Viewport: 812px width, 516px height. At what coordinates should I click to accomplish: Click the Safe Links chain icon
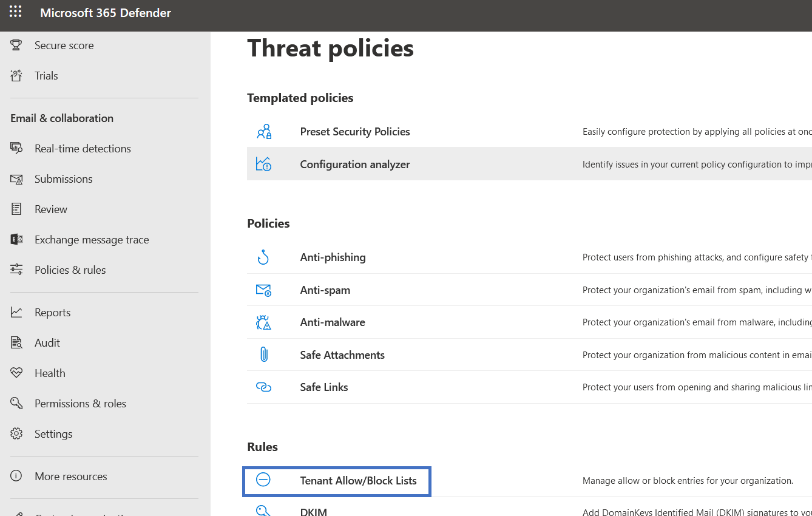(x=263, y=387)
